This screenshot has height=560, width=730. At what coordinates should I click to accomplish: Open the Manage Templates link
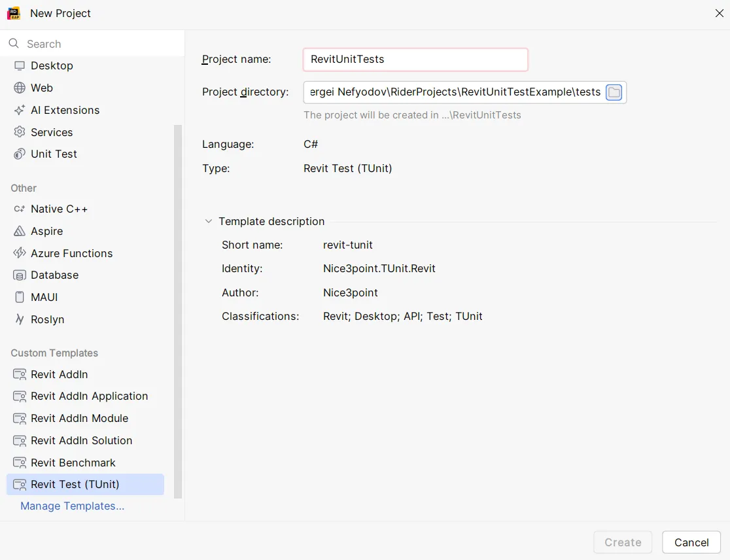tap(72, 506)
